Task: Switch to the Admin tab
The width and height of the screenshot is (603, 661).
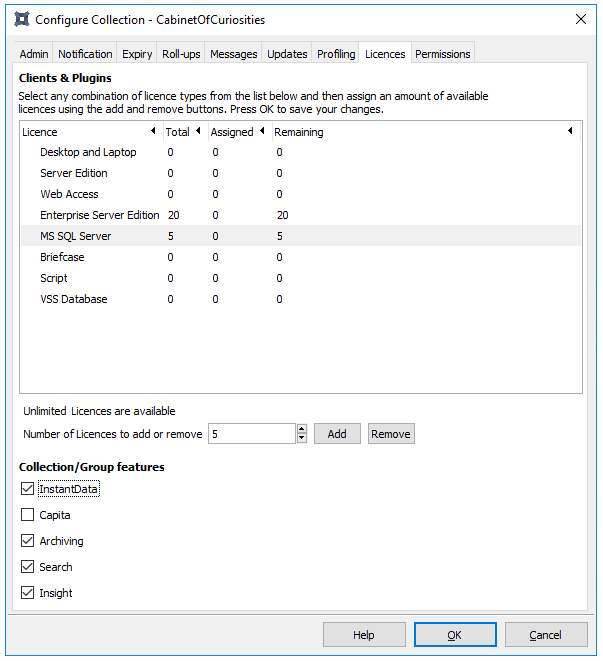Action: [34, 54]
